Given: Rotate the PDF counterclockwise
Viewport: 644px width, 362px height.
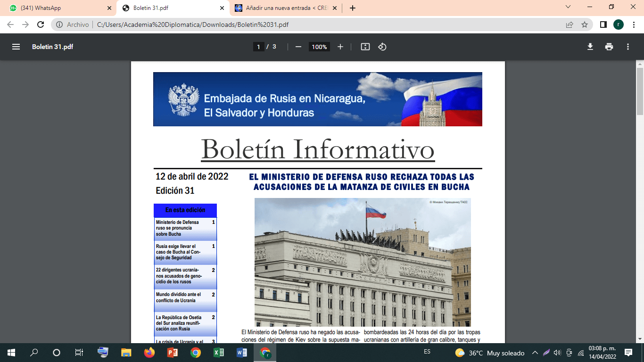Looking at the screenshot, I should pyautogui.click(x=382, y=47).
